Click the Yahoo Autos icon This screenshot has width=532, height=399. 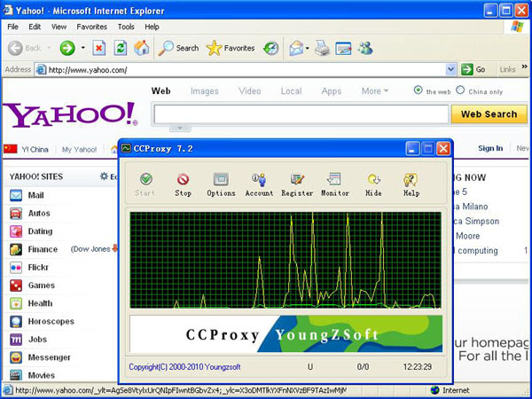point(16,214)
